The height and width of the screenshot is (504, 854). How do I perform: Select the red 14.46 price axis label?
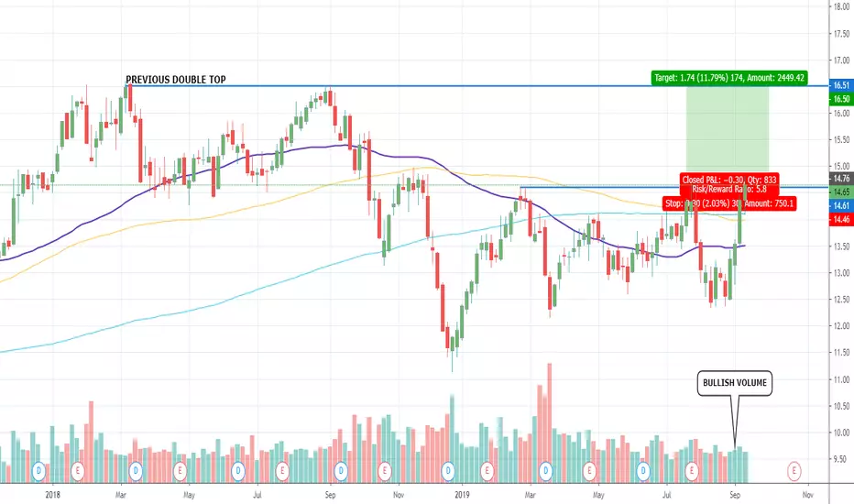[x=841, y=220]
